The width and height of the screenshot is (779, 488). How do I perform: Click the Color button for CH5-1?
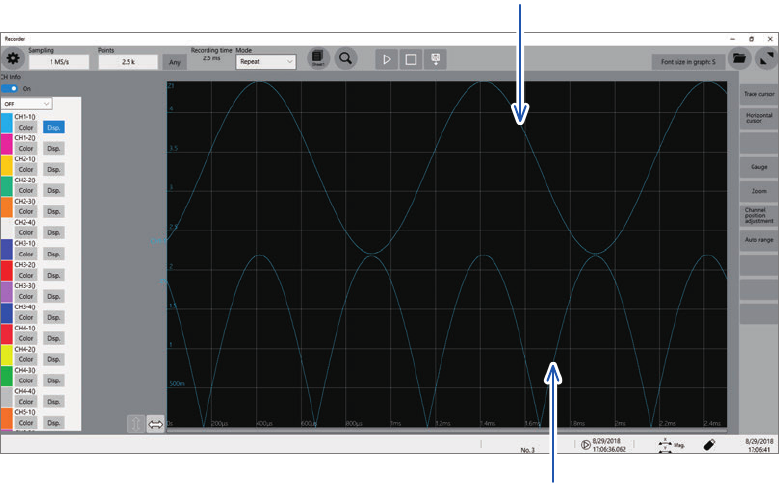pos(26,423)
